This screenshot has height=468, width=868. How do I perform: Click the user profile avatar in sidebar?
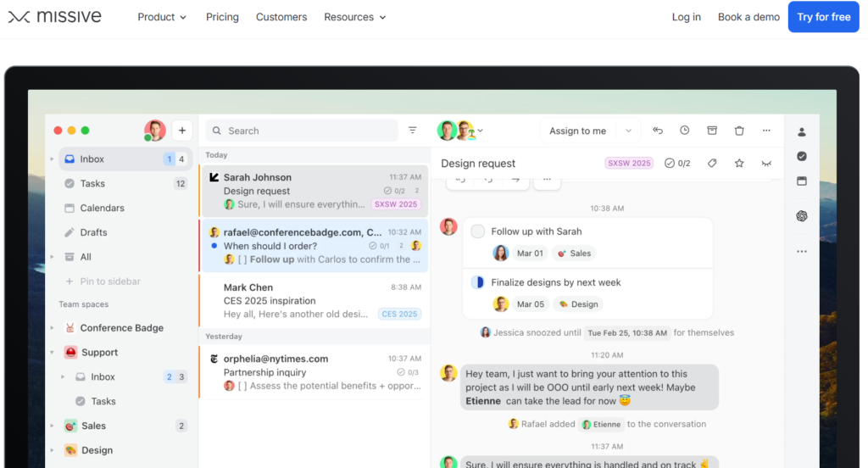[x=155, y=131]
